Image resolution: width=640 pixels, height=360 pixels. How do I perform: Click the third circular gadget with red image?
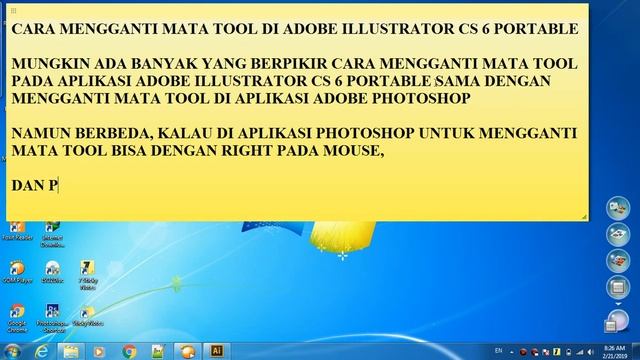[618, 261]
